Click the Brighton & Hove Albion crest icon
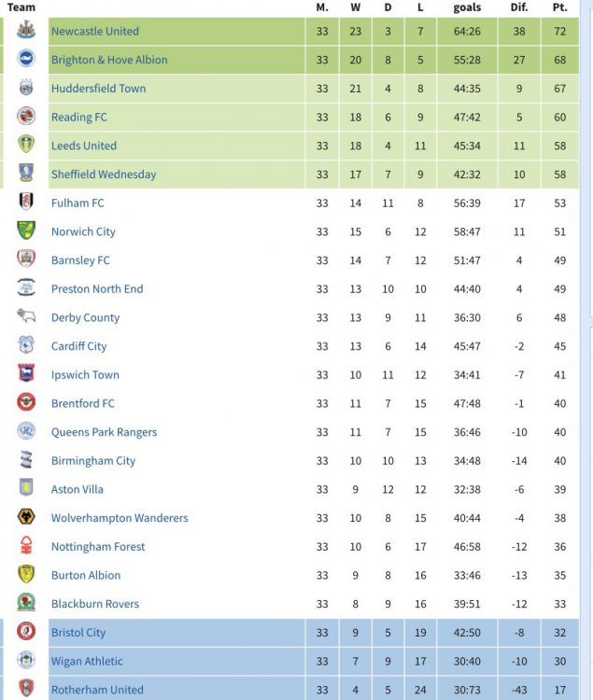This screenshot has height=700, width=593. (26, 60)
